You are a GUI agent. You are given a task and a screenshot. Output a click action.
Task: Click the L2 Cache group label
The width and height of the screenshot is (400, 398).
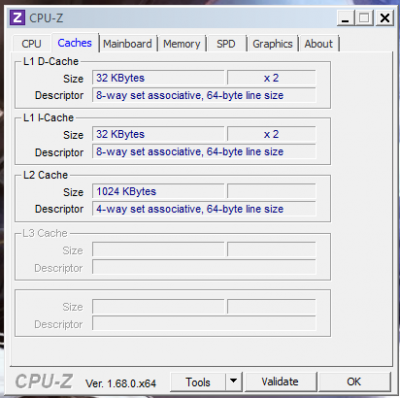45,175
